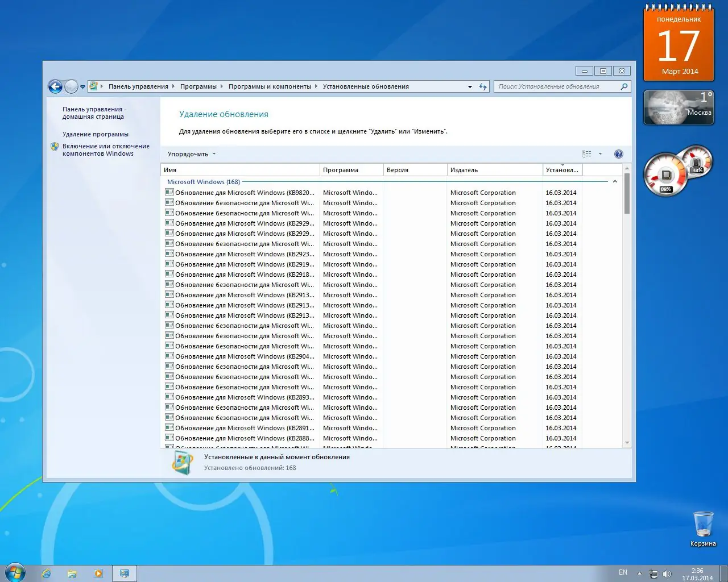Viewport: 728px width, 582px height.
Task: Click the Control Panel icon in address bar
Action: pyautogui.click(x=93, y=86)
